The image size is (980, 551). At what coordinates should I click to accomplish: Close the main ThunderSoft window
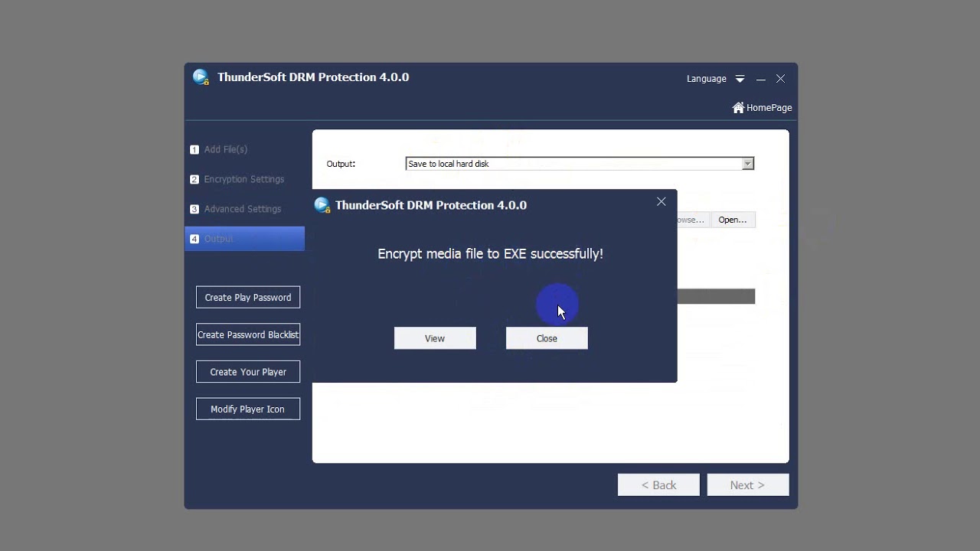(780, 79)
